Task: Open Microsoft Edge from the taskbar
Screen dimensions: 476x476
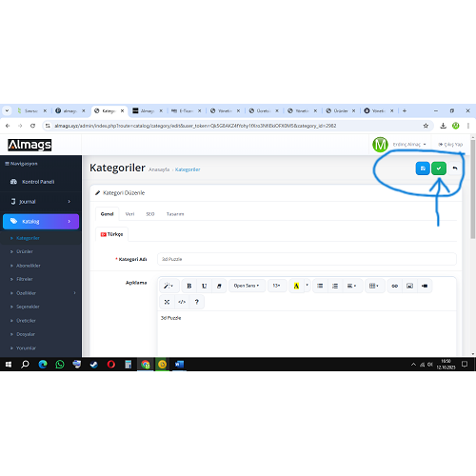Action: click(x=43, y=365)
